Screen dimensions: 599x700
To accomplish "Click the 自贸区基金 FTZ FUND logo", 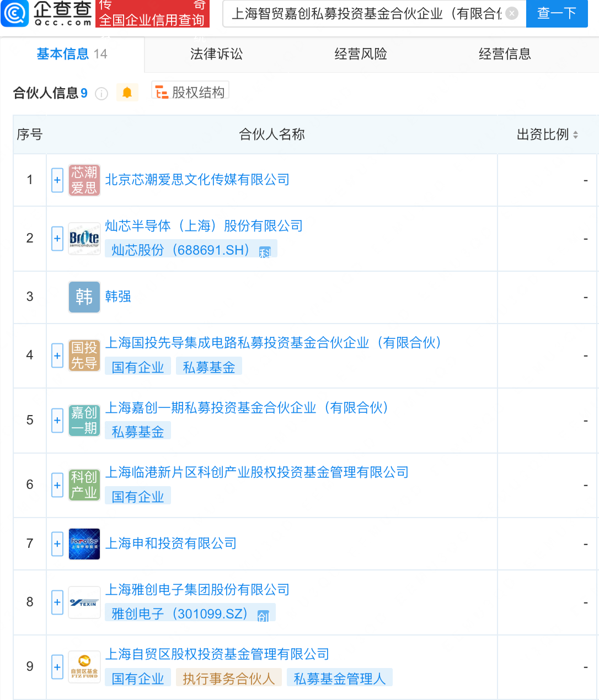I will pyautogui.click(x=84, y=667).
